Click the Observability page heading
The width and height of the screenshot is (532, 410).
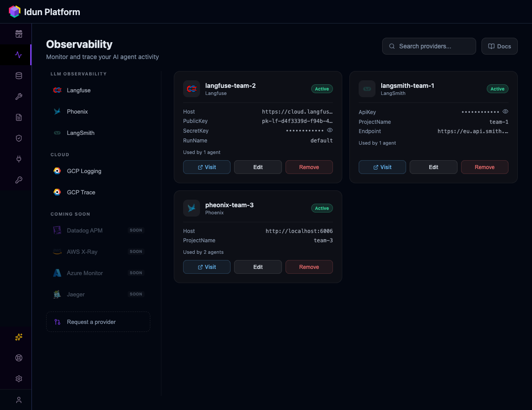79,44
